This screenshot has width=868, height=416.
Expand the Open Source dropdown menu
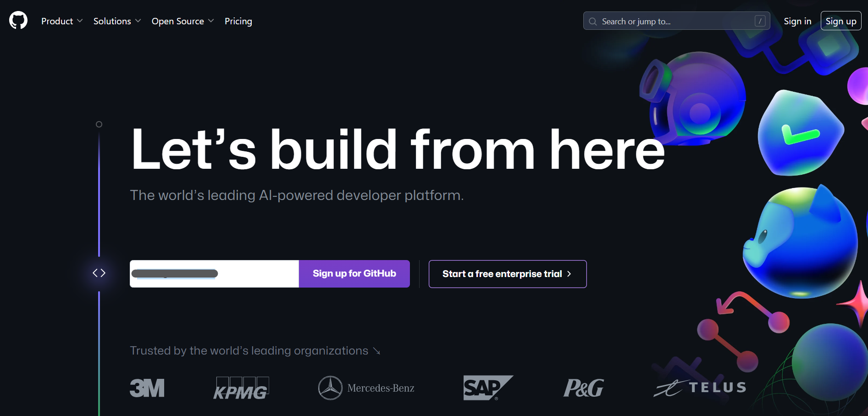coord(182,21)
